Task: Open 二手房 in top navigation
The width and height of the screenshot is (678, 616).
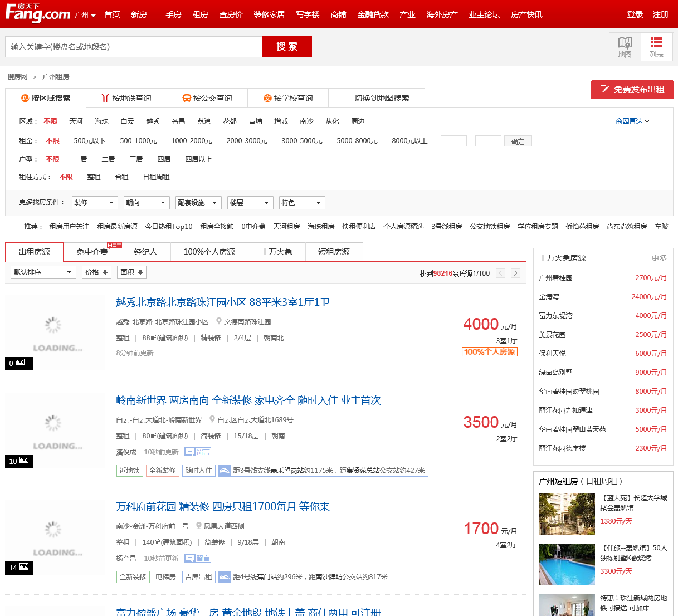Action: tap(169, 14)
